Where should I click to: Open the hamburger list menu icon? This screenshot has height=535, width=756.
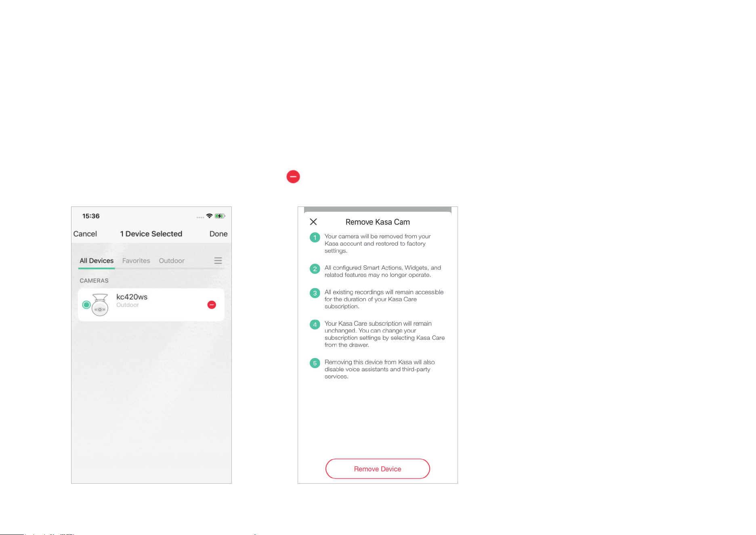click(218, 261)
